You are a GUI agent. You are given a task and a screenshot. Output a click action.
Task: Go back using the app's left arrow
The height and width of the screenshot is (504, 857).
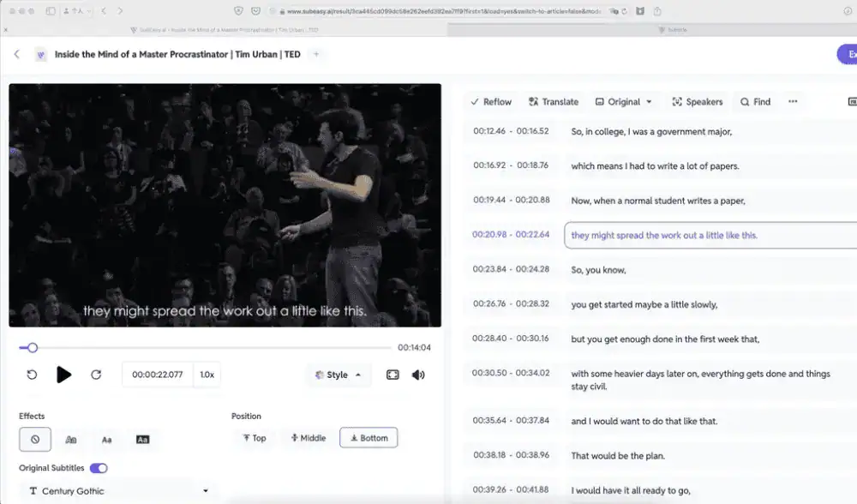coord(16,55)
